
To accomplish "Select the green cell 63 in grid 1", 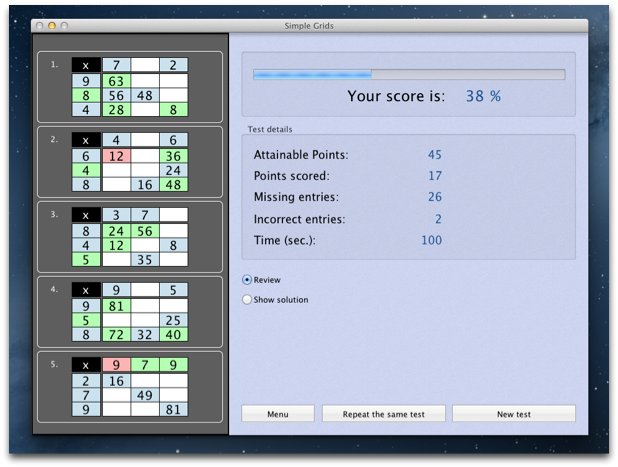I will [115, 81].
